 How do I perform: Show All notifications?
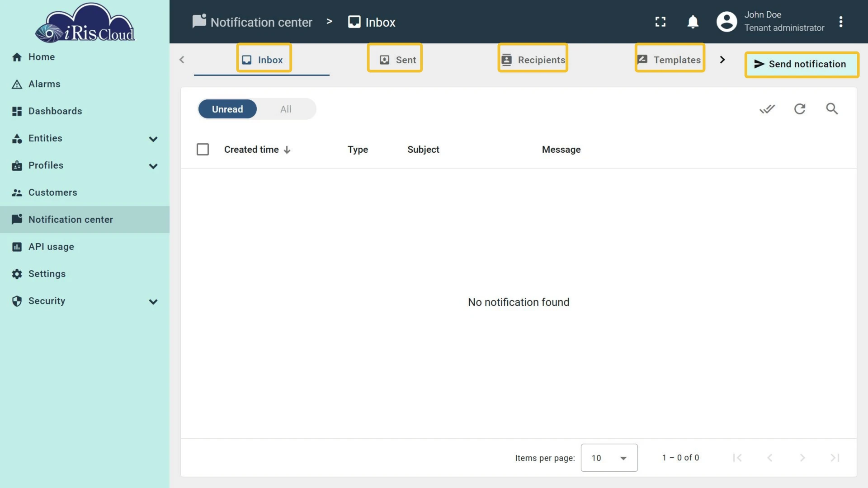(286, 109)
